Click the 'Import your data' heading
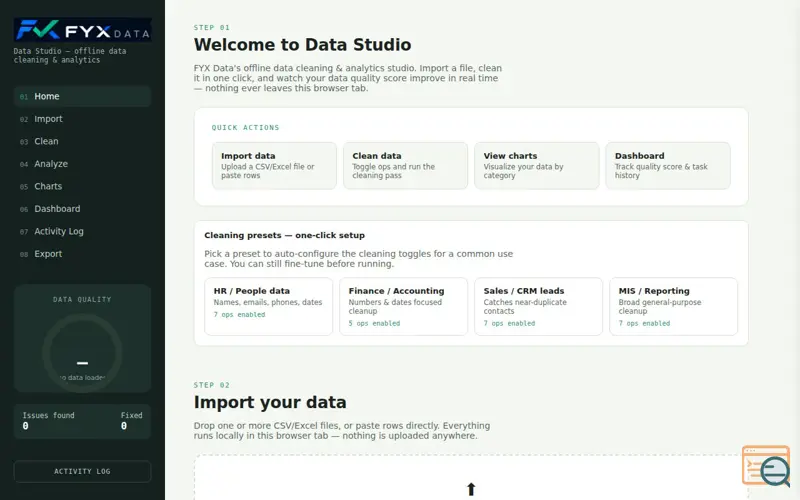This screenshot has width=800, height=500. (270, 403)
